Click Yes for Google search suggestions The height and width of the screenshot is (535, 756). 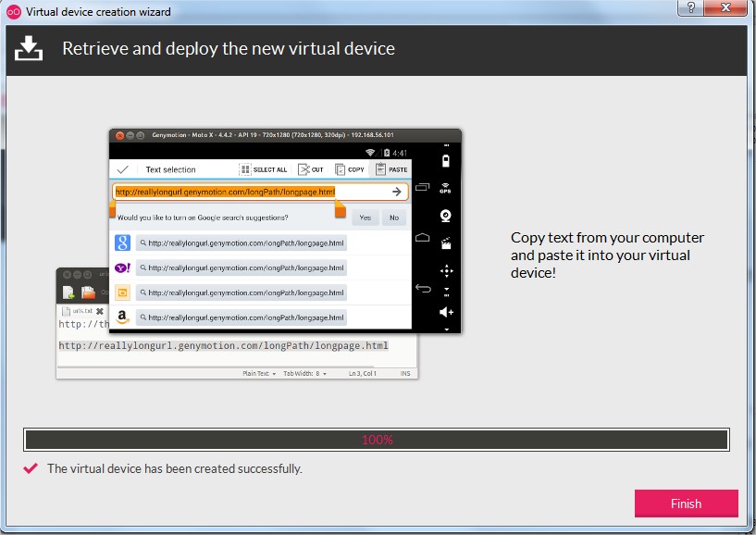coord(365,218)
